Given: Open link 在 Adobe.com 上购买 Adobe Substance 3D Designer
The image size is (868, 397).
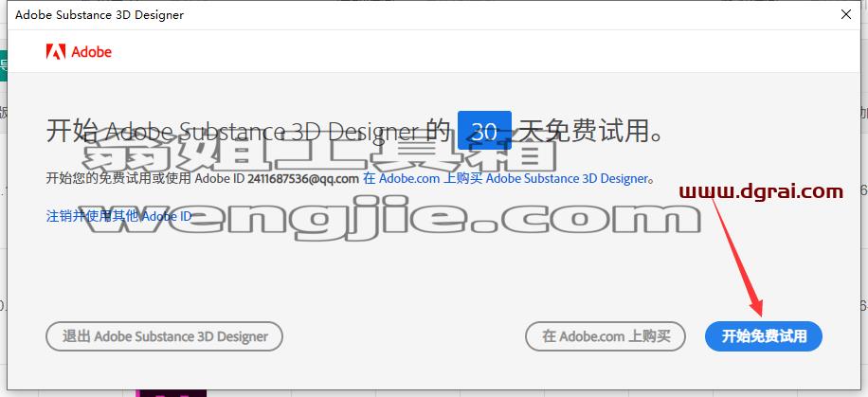Looking at the screenshot, I should pos(505,179).
